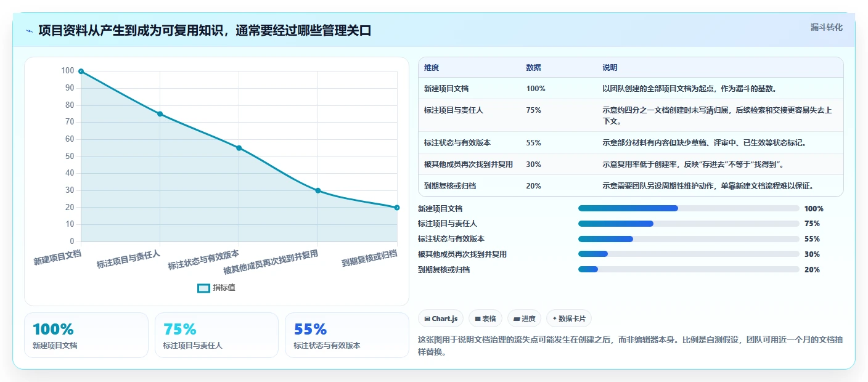868x382 pixels.
Task: Click the 到期复核或归档 progress bar
Action: pos(689,269)
